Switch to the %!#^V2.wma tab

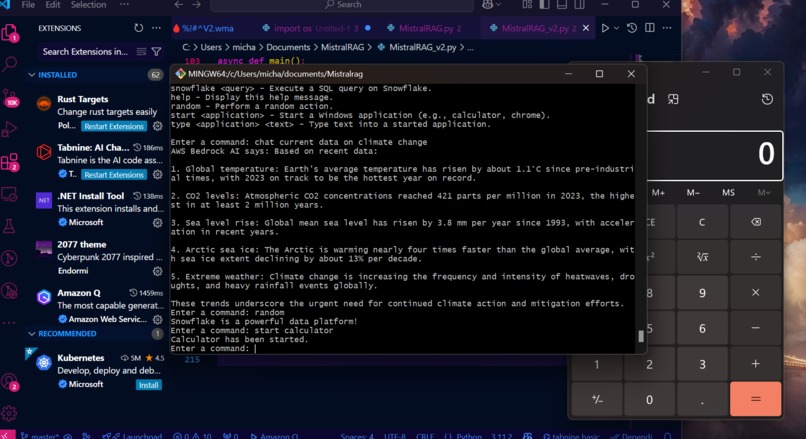click(208, 28)
